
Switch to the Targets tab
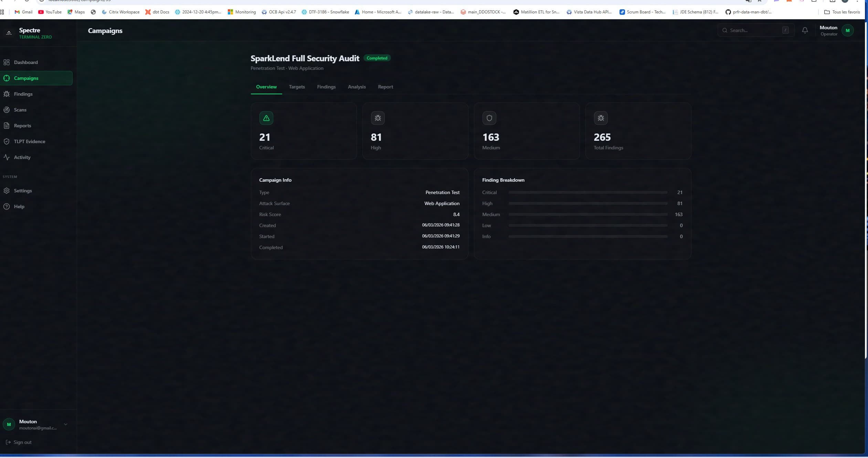click(x=297, y=87)
